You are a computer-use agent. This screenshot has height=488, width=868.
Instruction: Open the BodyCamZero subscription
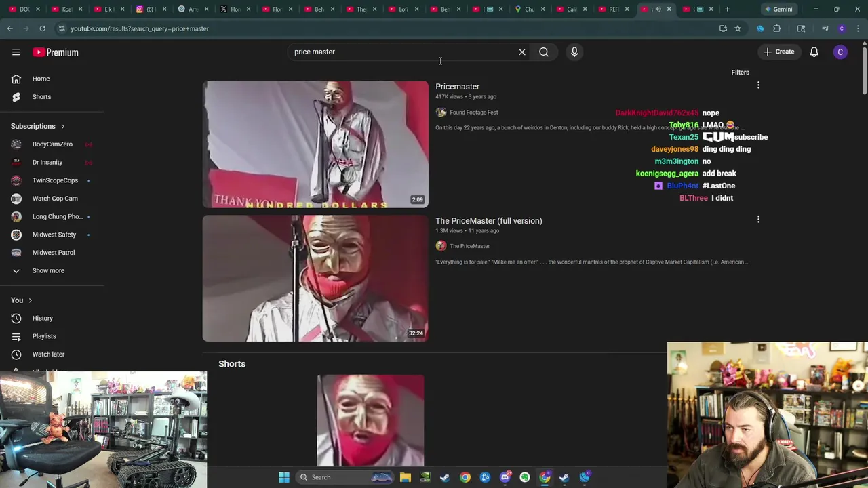[52, 144]
